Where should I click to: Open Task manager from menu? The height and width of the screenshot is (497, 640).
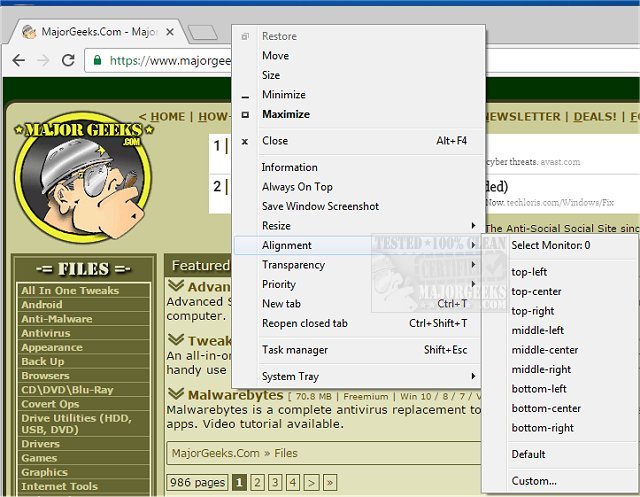(x=358, y=350)
